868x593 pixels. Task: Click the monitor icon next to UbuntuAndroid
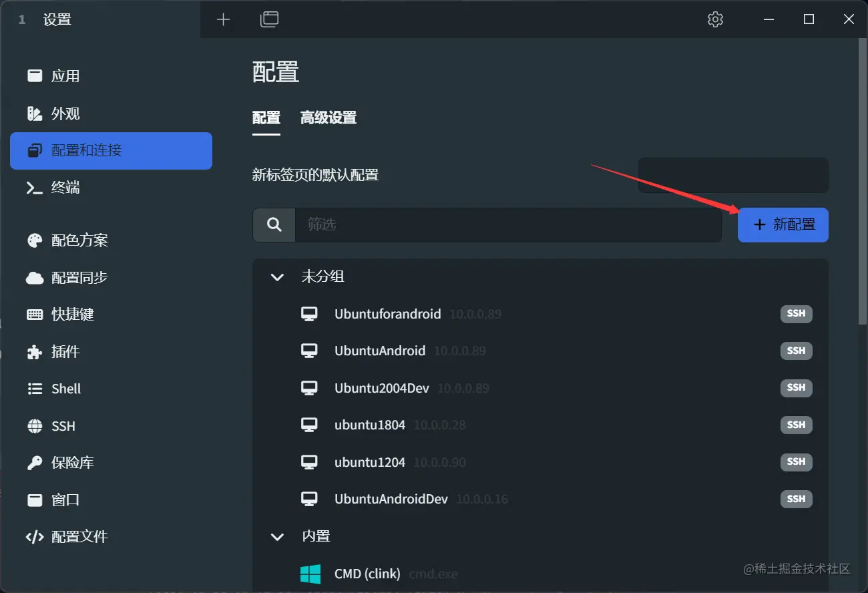click(x=309, y=351)
